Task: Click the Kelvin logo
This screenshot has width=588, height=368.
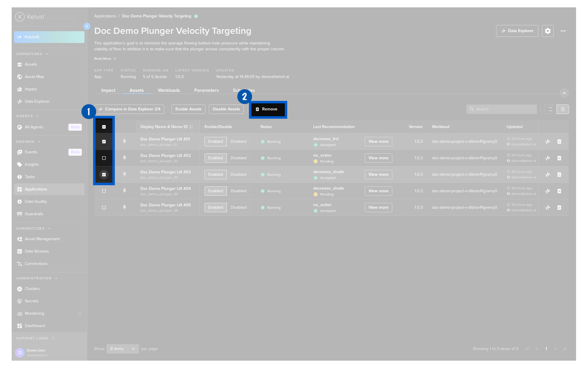Action: 30,17
